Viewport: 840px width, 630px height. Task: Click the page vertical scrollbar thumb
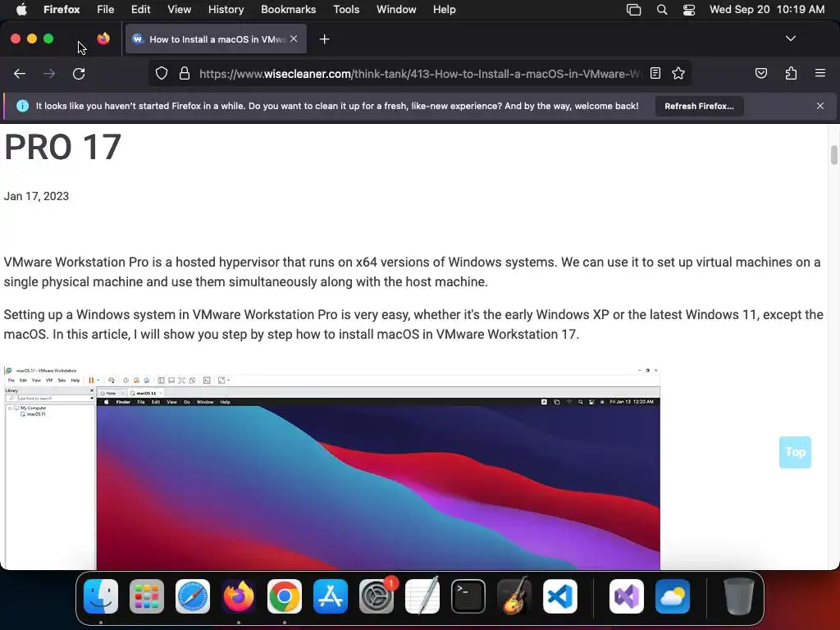(833, 155)
